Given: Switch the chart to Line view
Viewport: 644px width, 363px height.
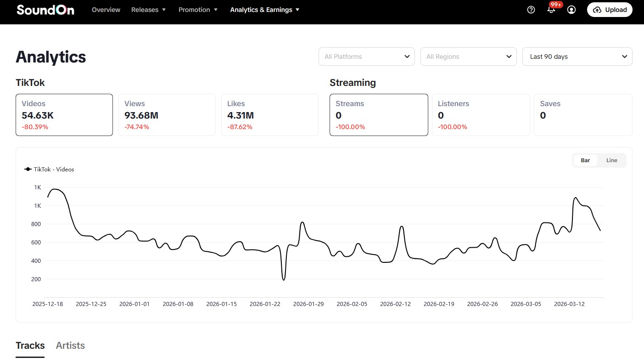Looking at the screenshot, I should tap(611, 160).
